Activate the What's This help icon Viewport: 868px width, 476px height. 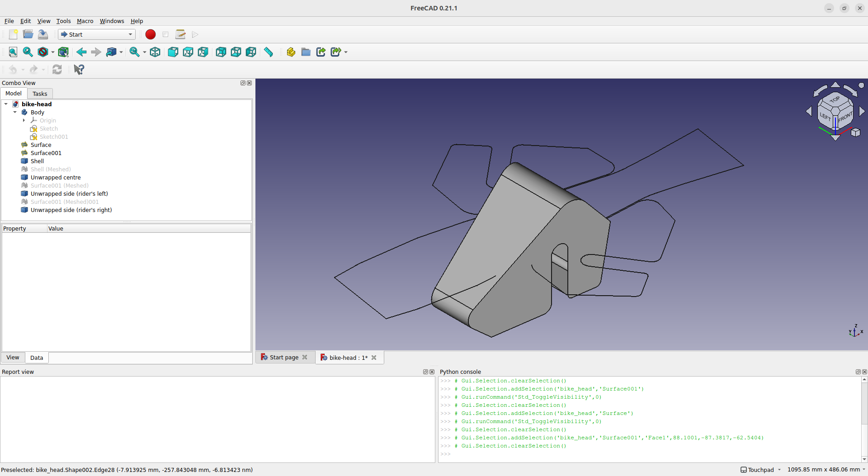click(79, 69)
